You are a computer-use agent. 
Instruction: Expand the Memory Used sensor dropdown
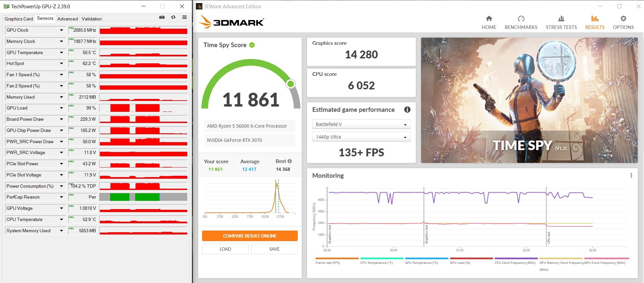pyautogui.click(x=61, y=97)
